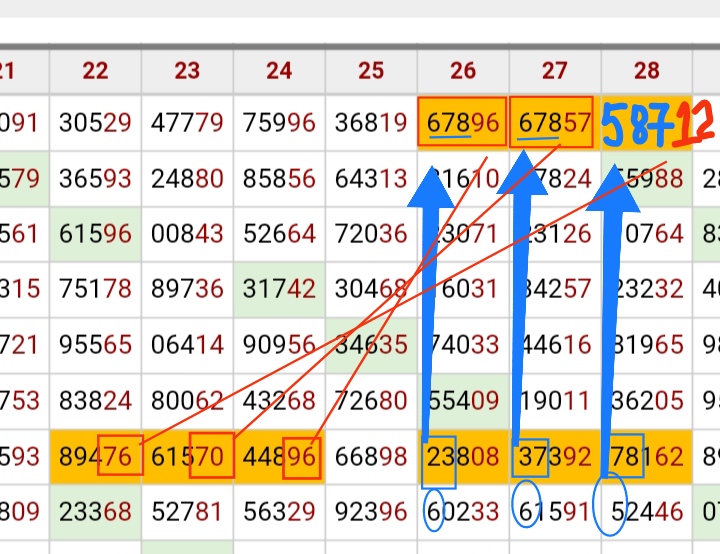
Task: Click the green cell 61596
Action: point(96,234)
